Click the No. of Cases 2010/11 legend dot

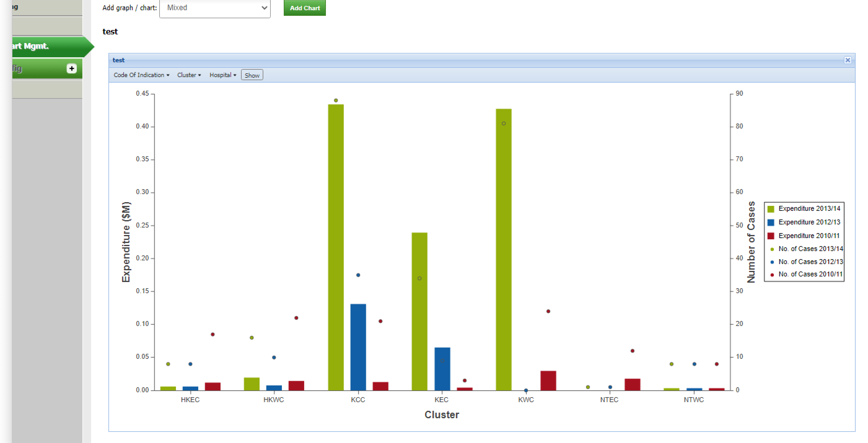click(772, 275)
